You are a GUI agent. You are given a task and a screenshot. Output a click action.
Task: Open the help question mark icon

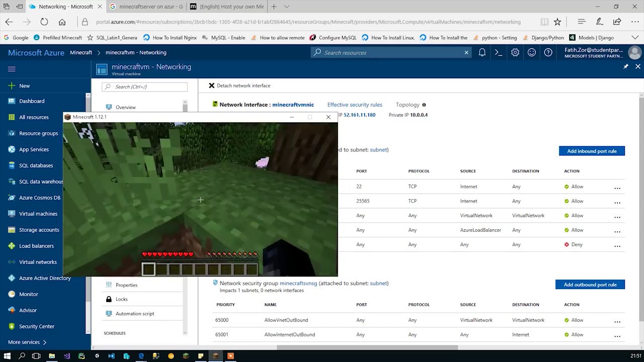click(548, 52)
